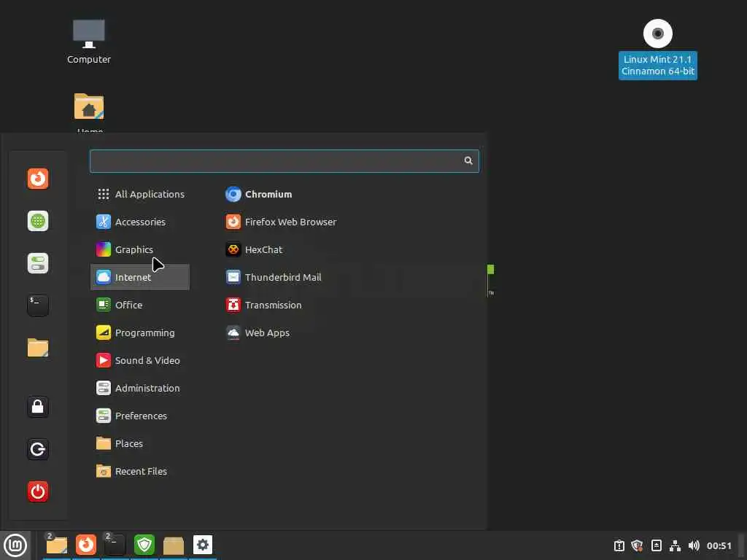Click the Firefox icon on the panel
This screenshot has width=747, height=560.
coord(86,545)
